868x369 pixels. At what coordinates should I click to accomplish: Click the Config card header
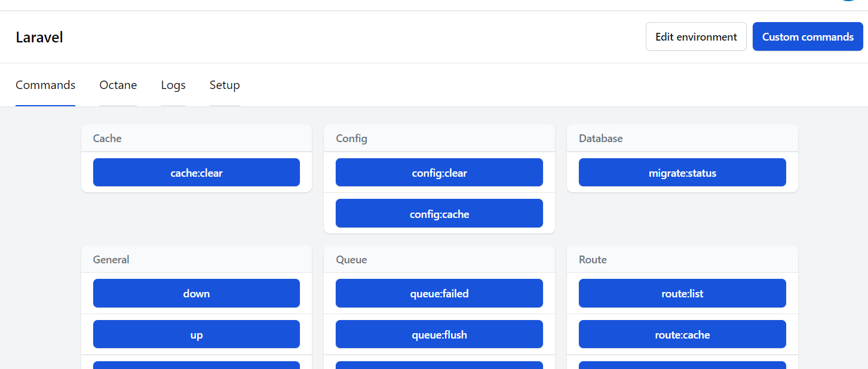(439, 138)
